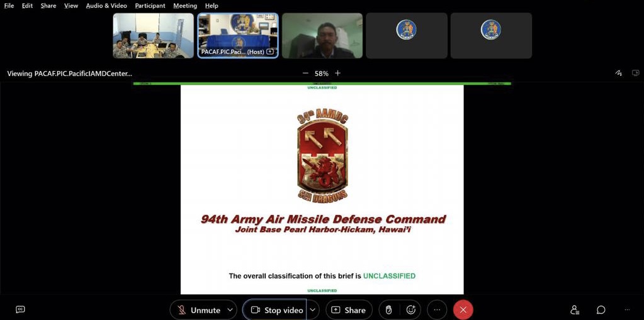Zoom in the shared content view
Image resolution: width=644 pixels, height=320 pixels.
pyautogui.click(x=337, y=73)
